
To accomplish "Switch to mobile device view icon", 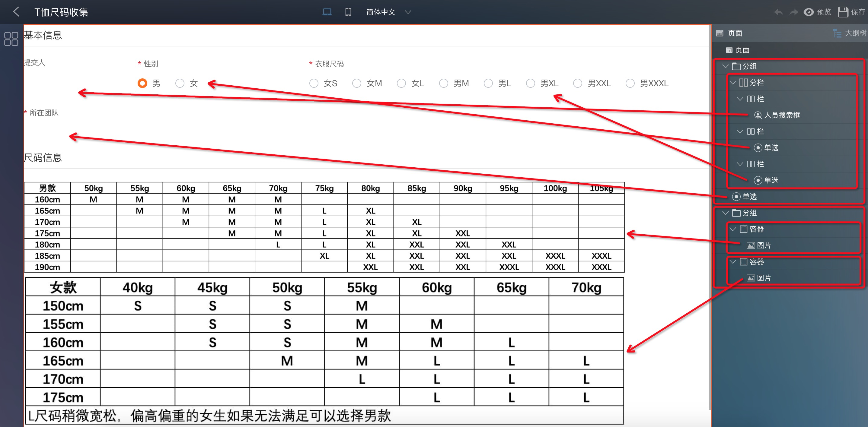I will click(x=348, y=12).
